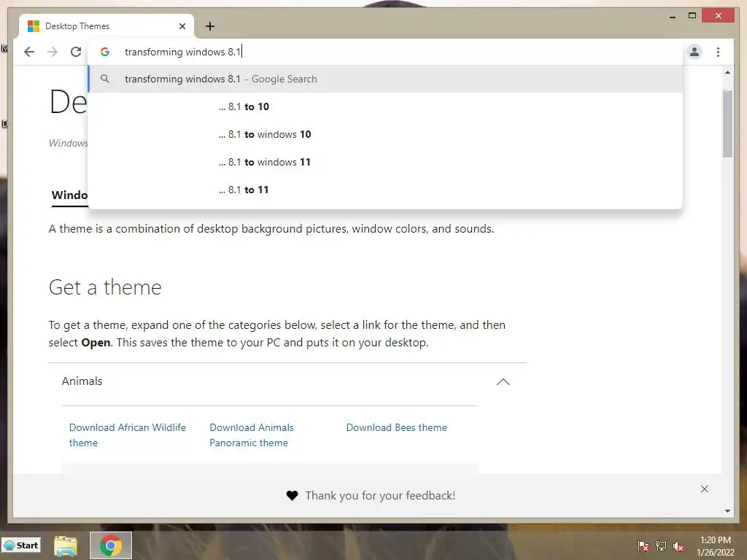Click the vertical scrollbar thumb

tap(727, 123)
